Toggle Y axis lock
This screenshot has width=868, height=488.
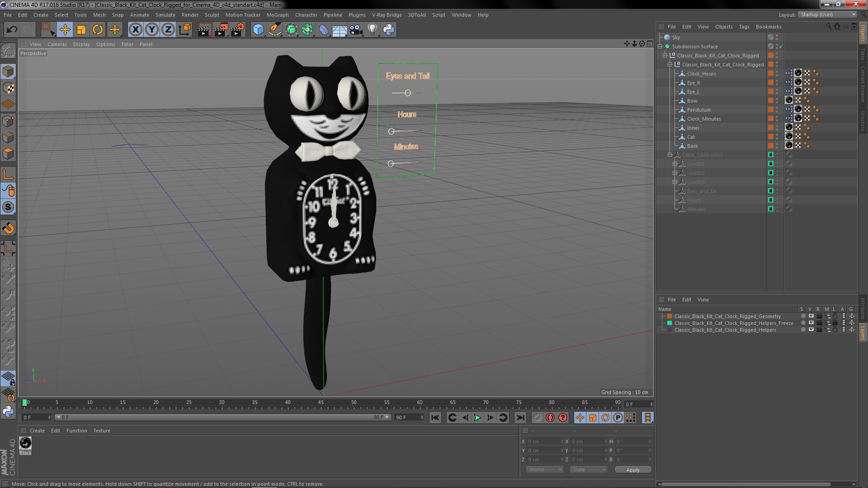point(152,30)
